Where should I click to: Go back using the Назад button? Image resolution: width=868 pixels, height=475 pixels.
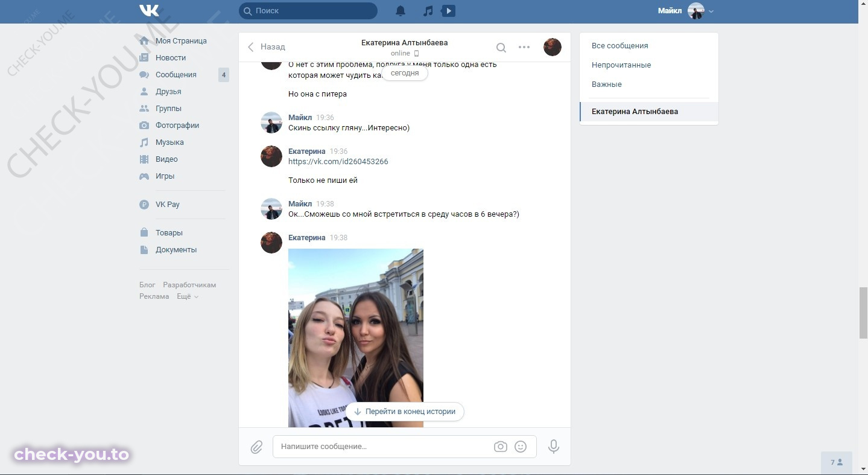(267, 47)
